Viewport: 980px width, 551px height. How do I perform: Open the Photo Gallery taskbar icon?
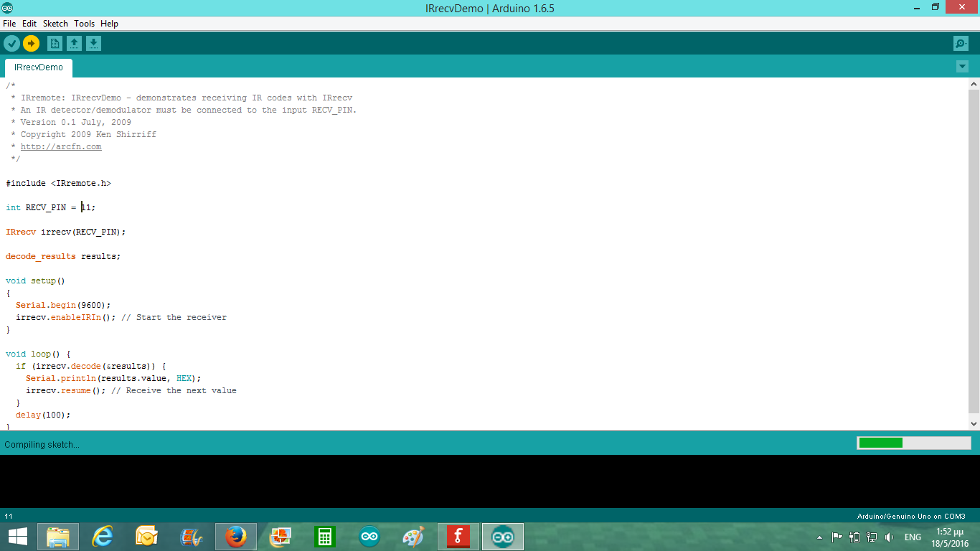pos(281,537)
